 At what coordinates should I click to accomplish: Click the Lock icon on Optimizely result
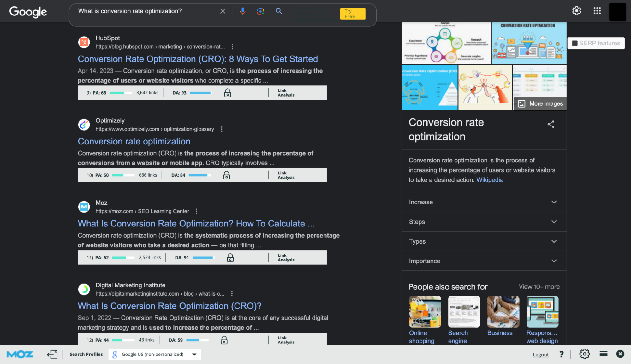point(226,175)
